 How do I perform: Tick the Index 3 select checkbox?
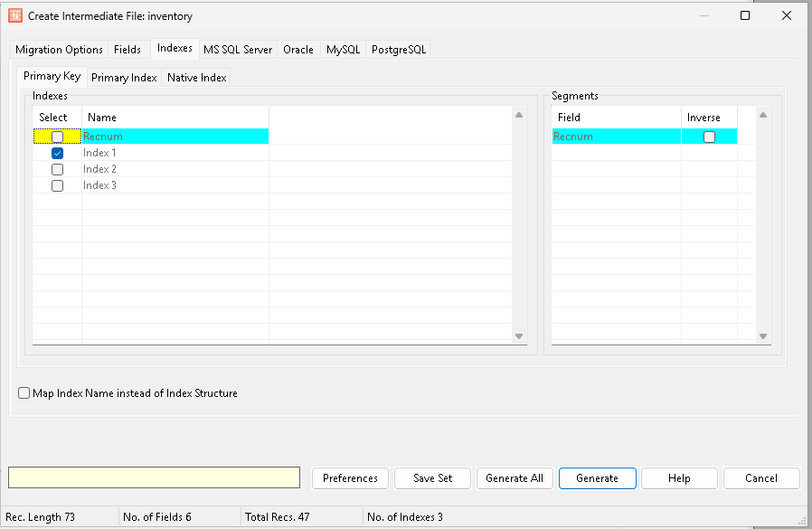57,185
